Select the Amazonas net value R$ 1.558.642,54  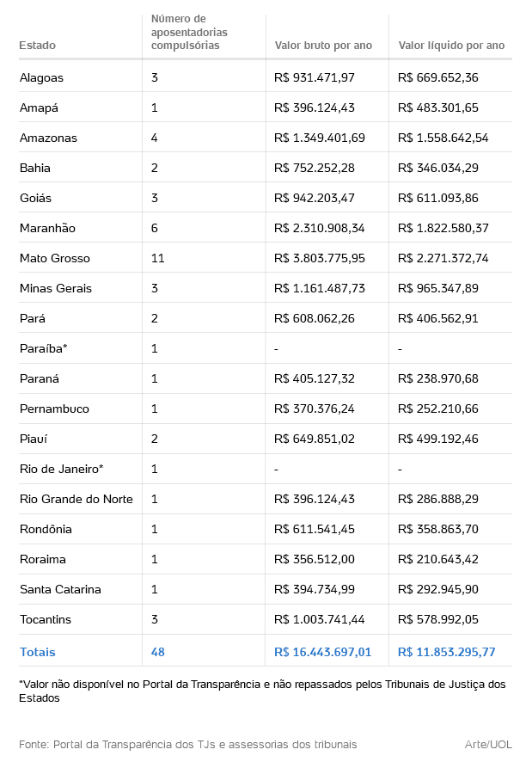(443, 138)
